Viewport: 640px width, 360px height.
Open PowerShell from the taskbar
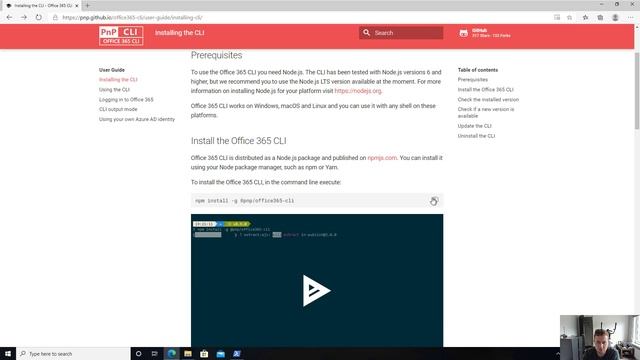click(x=237, y=353)
